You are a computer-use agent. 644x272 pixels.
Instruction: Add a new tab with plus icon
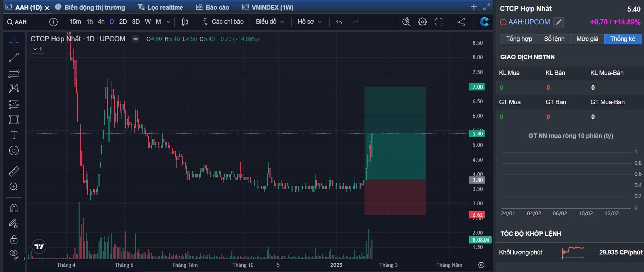pos(474,7)
